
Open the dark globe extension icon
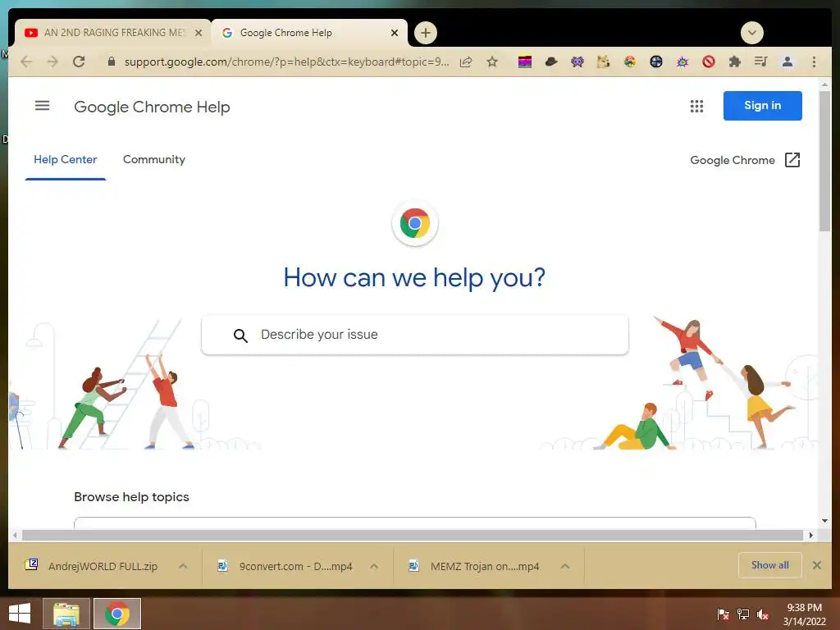point(656,62)
